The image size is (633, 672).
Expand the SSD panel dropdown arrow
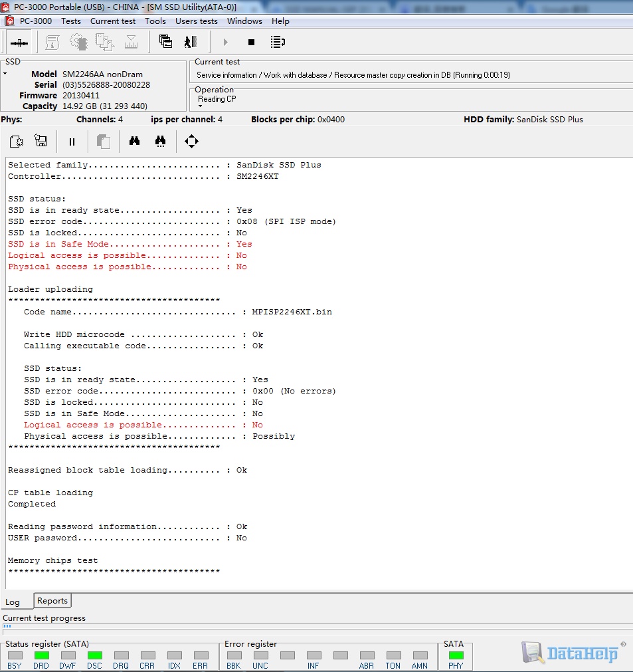[5, 74]
